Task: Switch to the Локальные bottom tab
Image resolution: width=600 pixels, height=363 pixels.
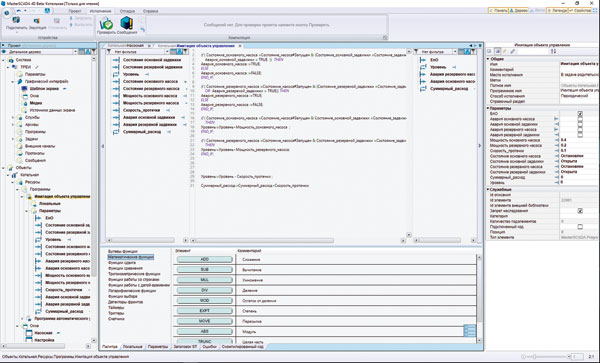Action: [133, 347]
